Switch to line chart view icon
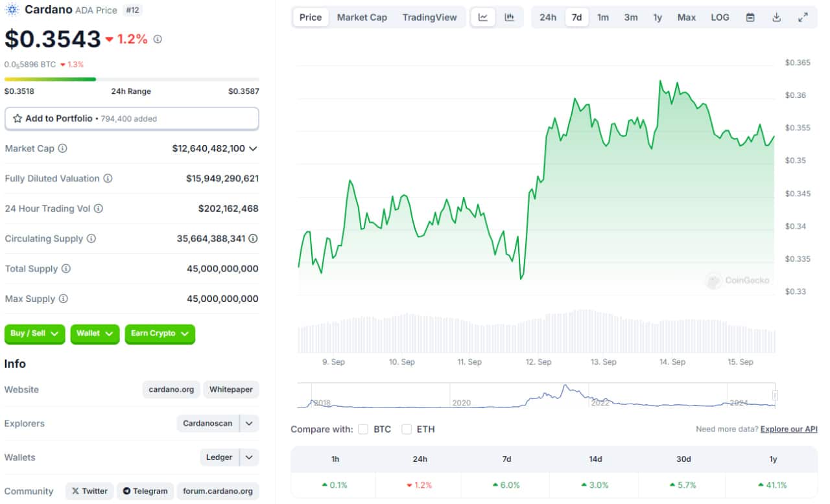 483,17
